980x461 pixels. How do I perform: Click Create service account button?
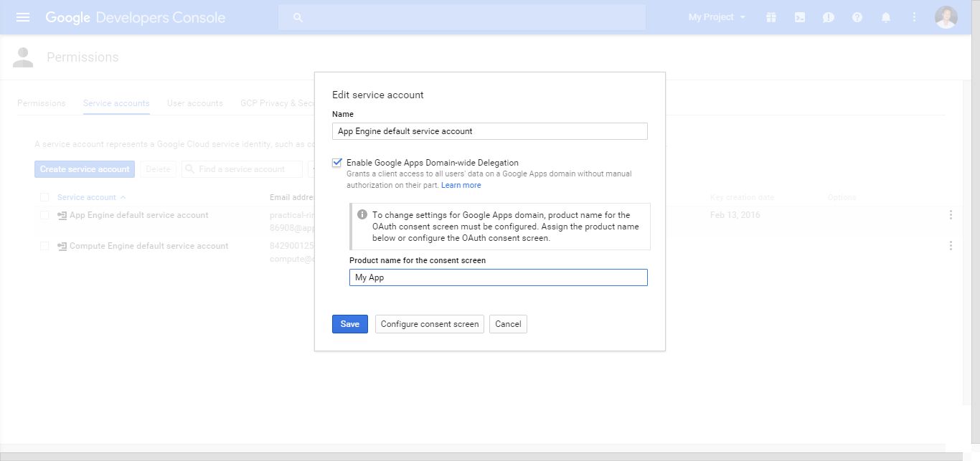85,169
